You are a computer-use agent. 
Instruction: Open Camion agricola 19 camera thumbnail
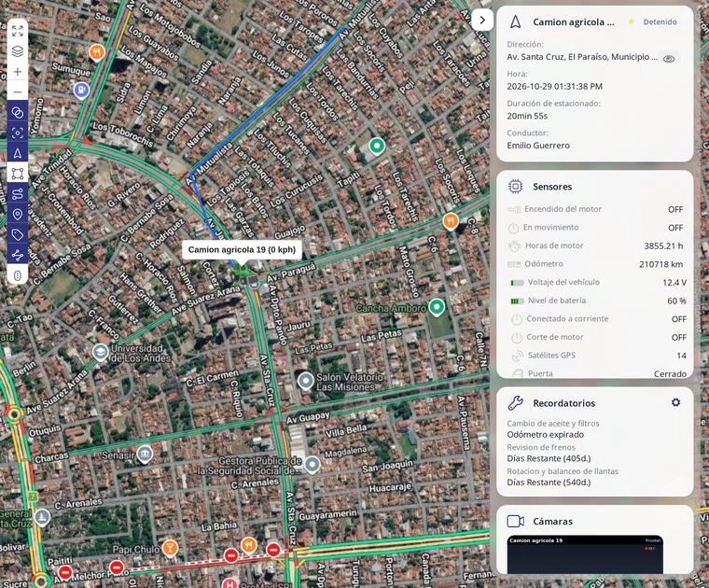[585, 554]
